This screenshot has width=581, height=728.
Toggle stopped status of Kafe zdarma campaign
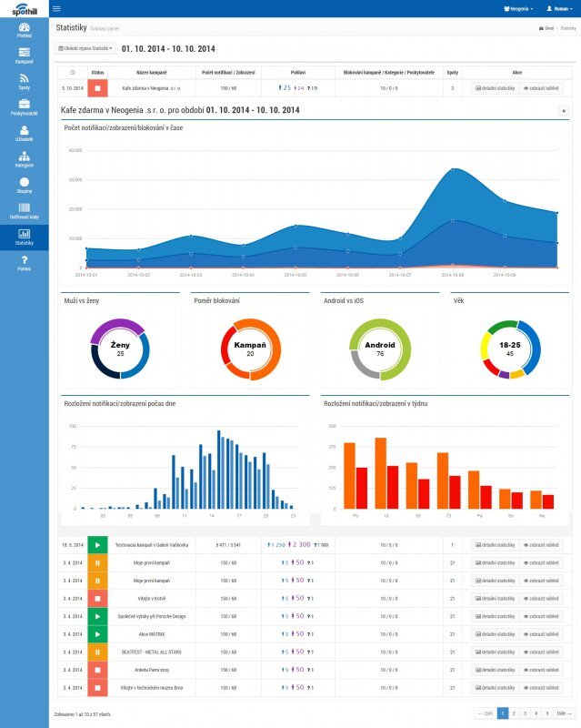coord(98,88)
